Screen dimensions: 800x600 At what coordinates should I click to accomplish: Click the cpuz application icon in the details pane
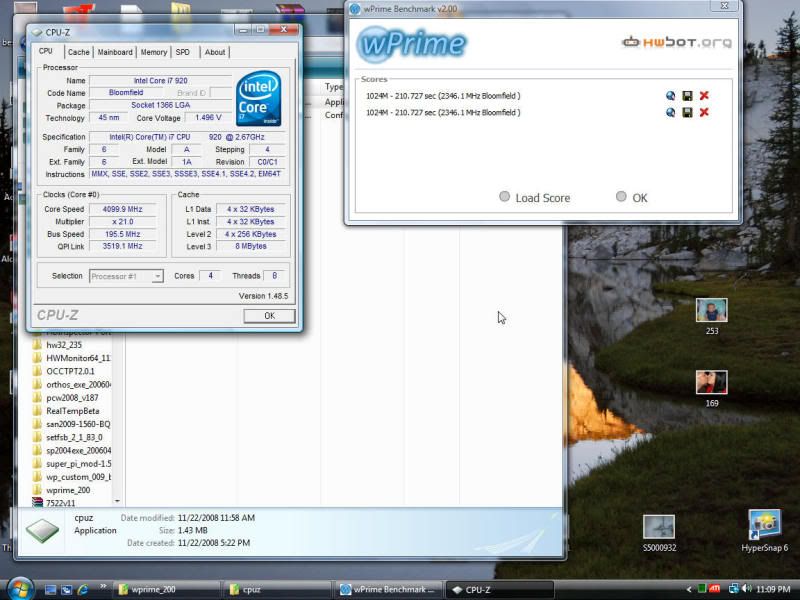coord(42,531)
